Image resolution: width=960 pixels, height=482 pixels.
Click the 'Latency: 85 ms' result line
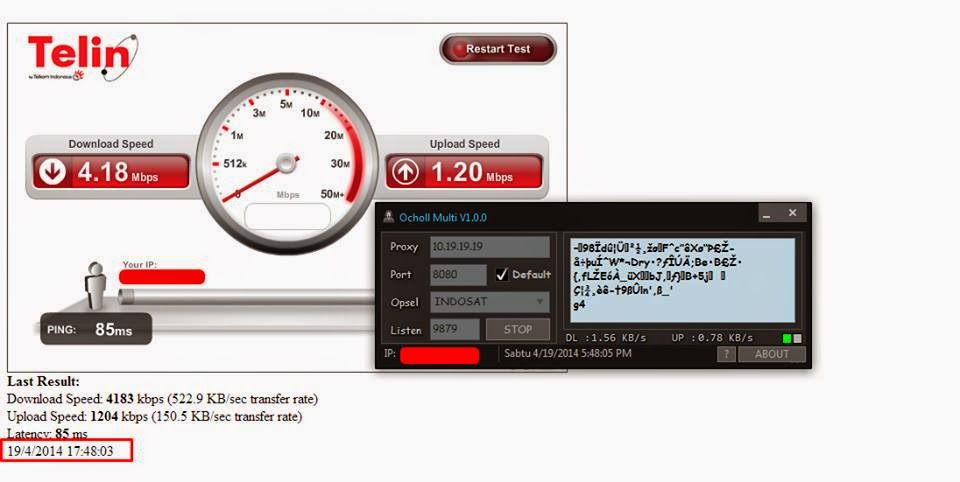coord(47,434)
